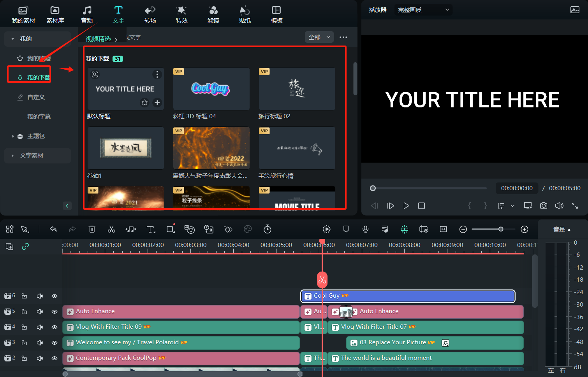The image size is (588, 377).
Task: Select 自定义 in the sidebar
Action: (36, 97)
